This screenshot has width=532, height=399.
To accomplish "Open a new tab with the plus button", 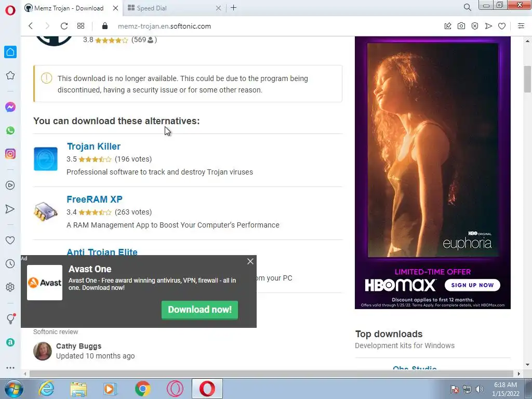I will pos(233,8).
